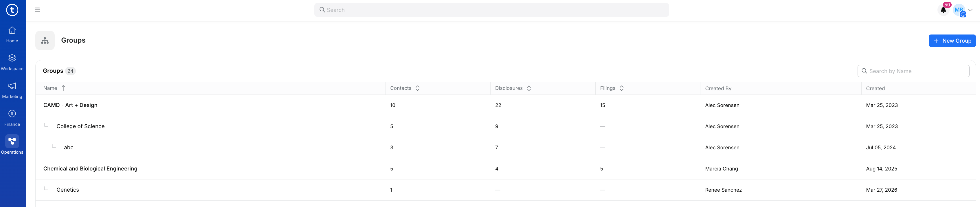
Task: Click the Groups page title
Action: click(73, 40)
